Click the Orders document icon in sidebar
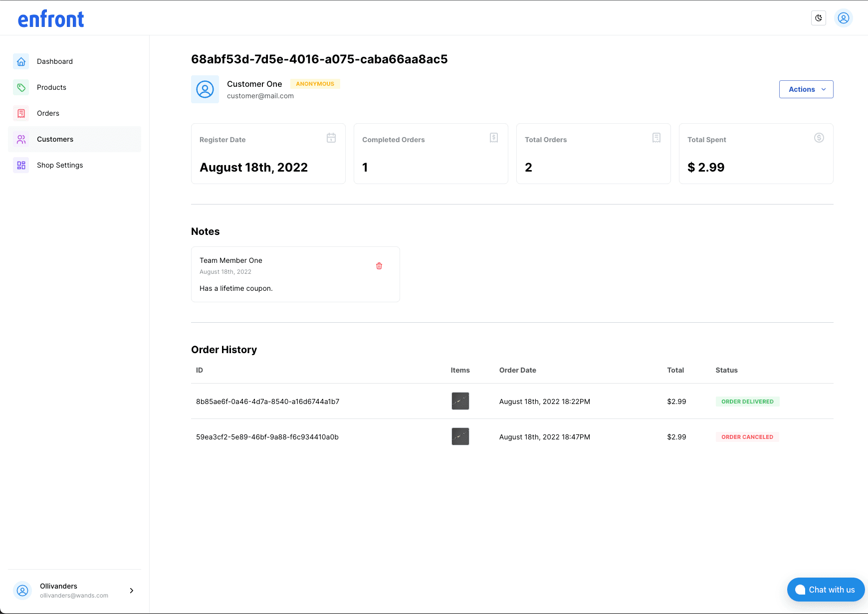This screenshot has width=868, height=614. click(x=21, y=113)
